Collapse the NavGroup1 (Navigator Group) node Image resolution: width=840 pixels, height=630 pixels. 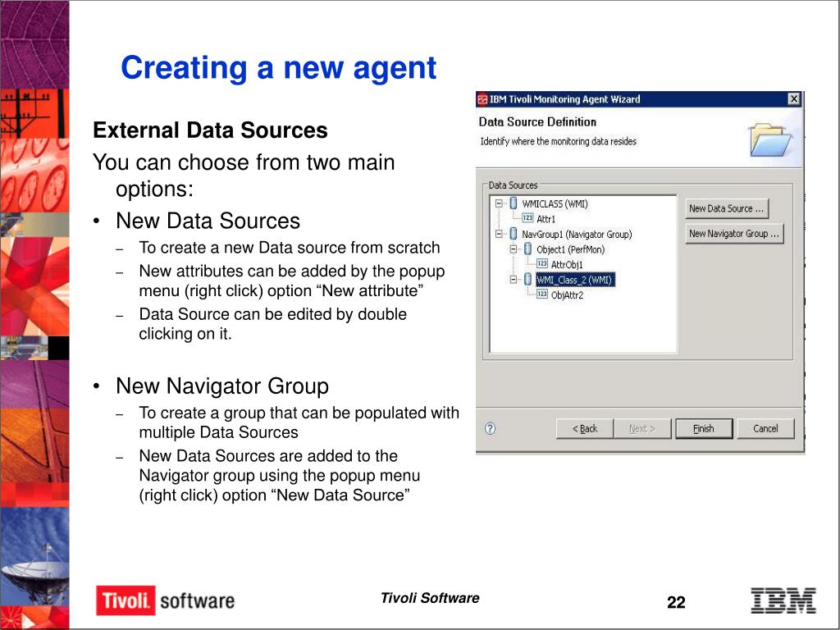(499, 234)
